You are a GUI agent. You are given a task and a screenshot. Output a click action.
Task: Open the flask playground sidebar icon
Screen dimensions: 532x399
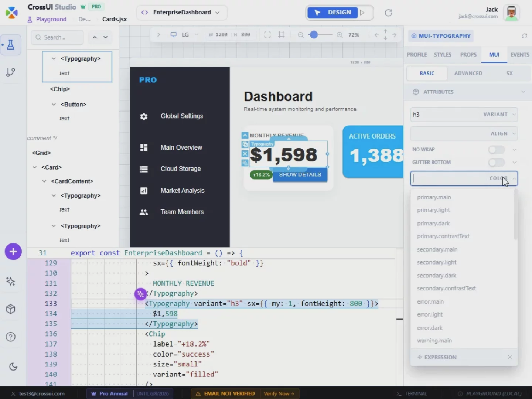(11, 45)
